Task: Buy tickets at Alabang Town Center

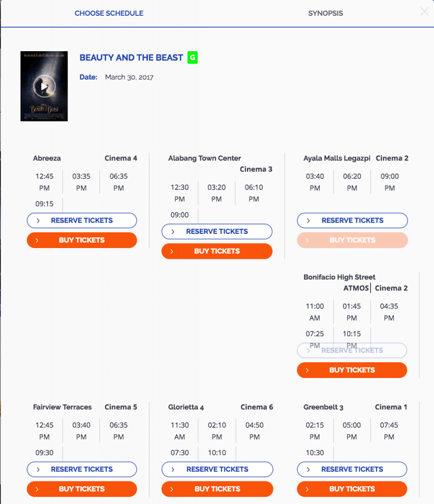Action: click(x=217, y=251)
